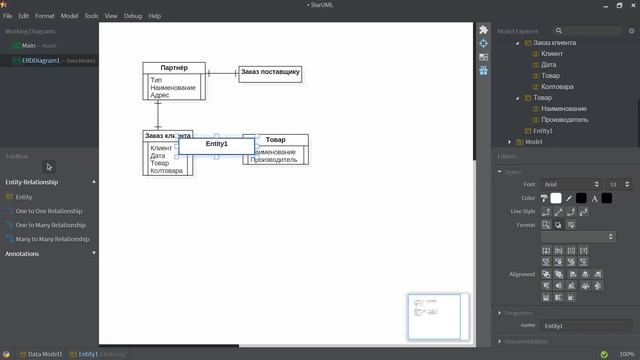This screenshot has height=360, width=640.
Task: Click the Set Height Equally icon
Action: [558, 297]
